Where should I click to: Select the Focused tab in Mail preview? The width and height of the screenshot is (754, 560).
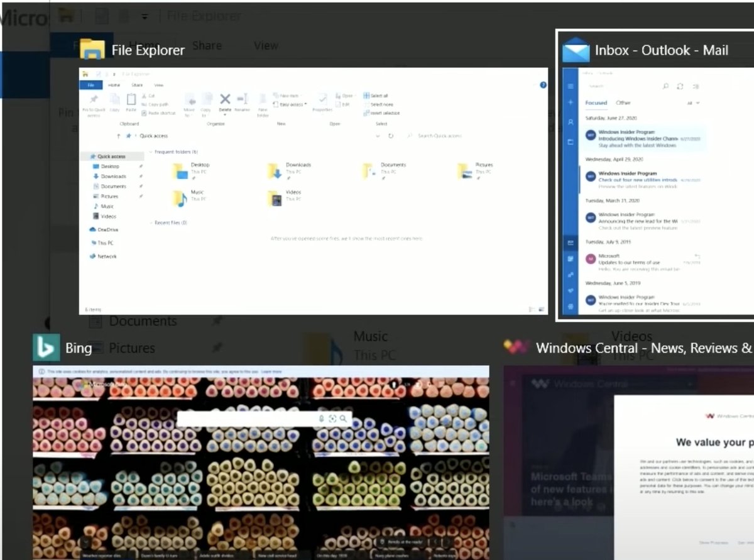[596, 102]
